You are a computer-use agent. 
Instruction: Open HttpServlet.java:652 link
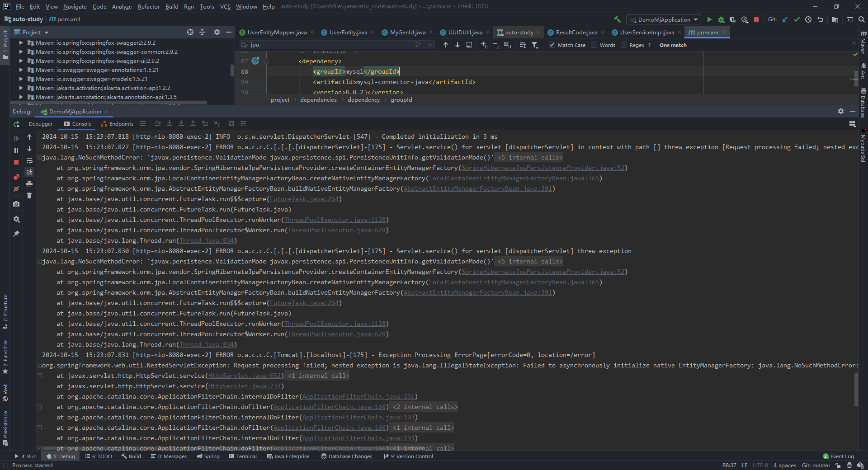point(244,376)
